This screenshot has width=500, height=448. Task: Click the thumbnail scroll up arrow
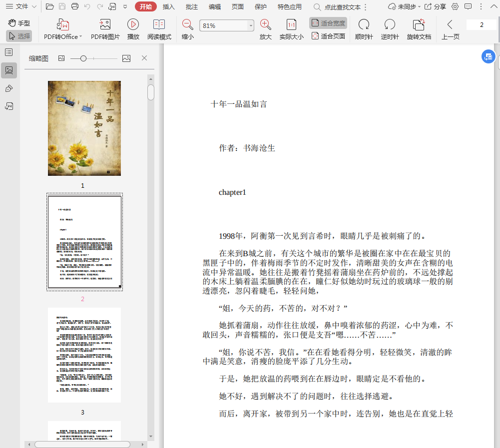click(x=151, y=79)
